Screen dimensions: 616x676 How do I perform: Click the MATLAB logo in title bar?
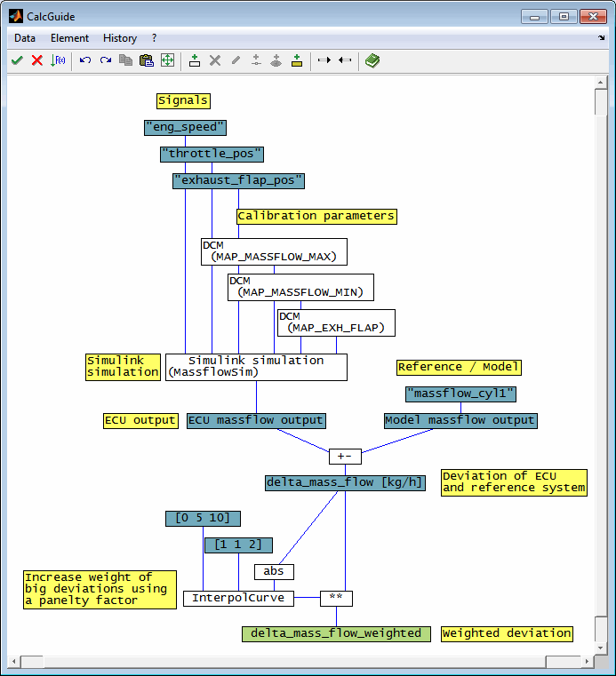(16, 16)
